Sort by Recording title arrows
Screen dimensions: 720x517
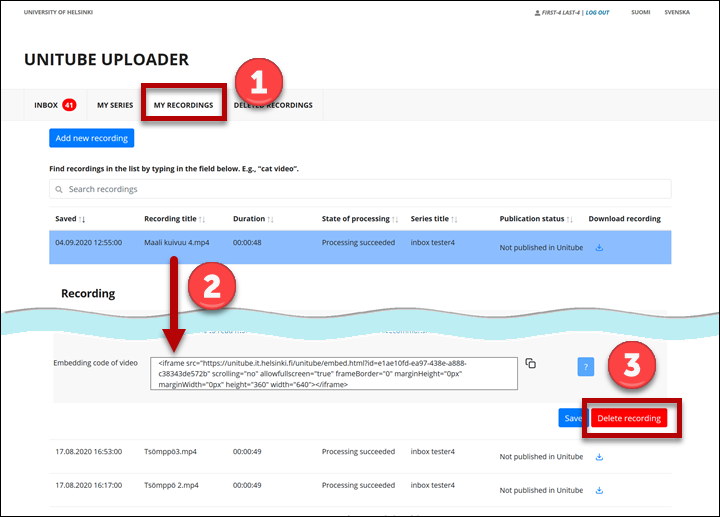(202, 219)
